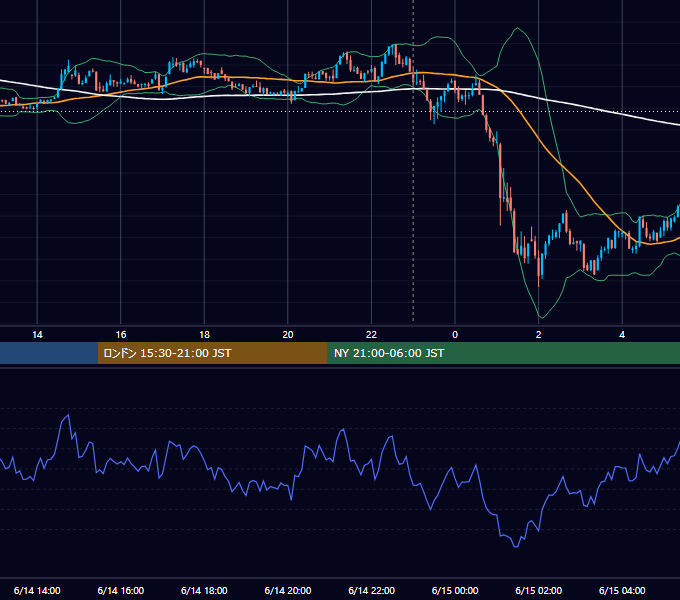The height and width of the screenshot is (600, 680).
Task: Click the 16 hour label on chart axis
Action: pos(121,335)
